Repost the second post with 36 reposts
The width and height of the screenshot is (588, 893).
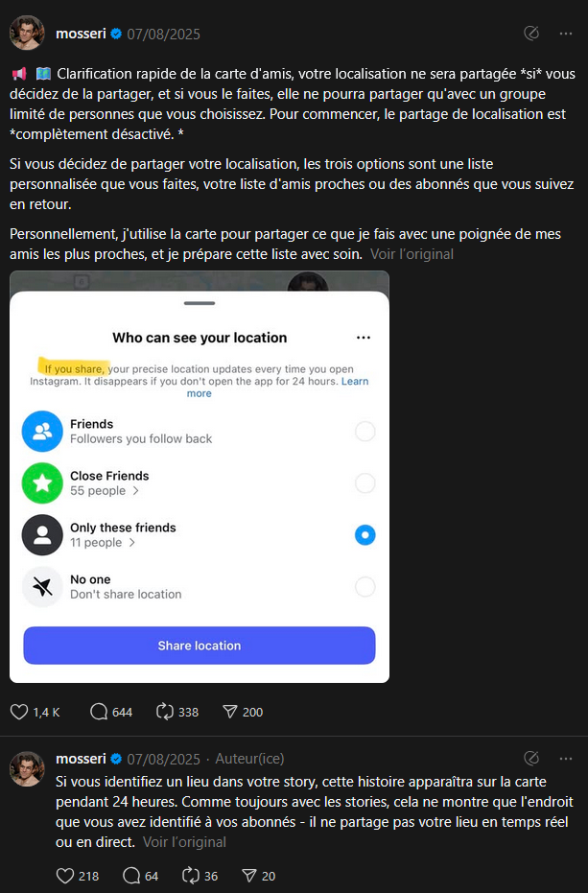point(191,875)
